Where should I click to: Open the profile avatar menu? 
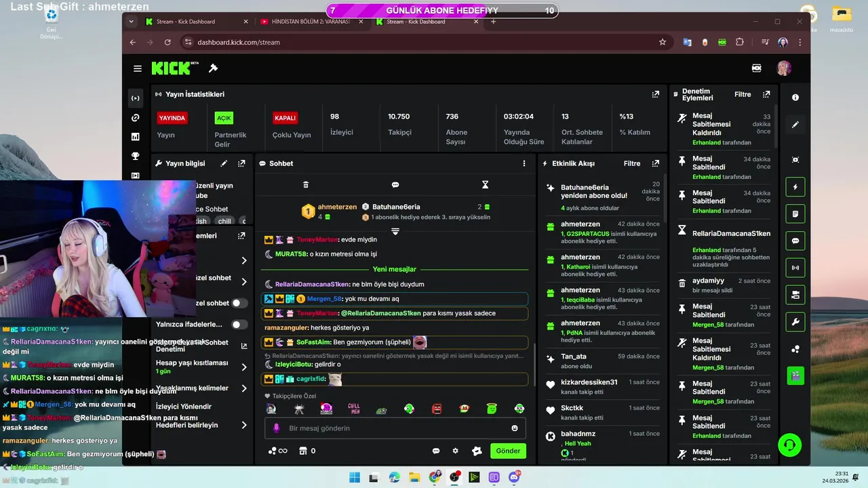784,68
